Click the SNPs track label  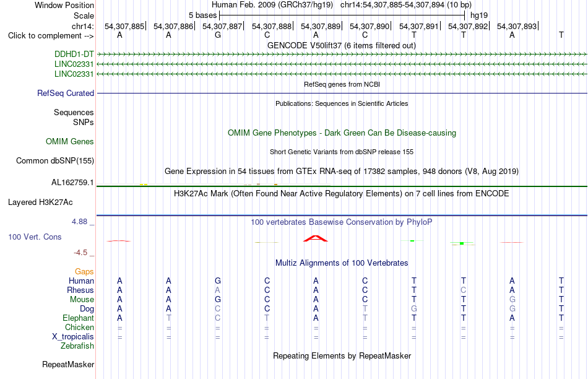point(84,123)
